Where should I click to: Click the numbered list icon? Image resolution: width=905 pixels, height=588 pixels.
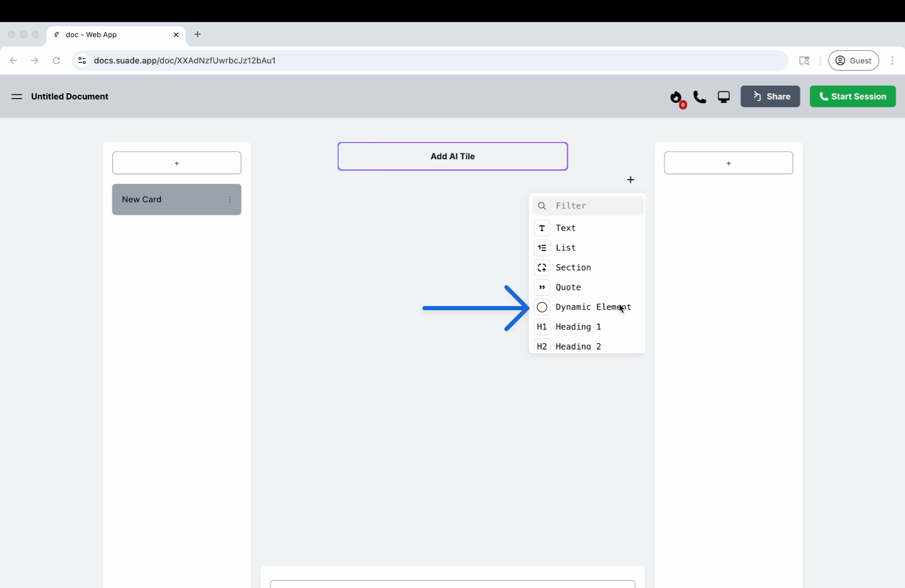(x=542, y=248)
